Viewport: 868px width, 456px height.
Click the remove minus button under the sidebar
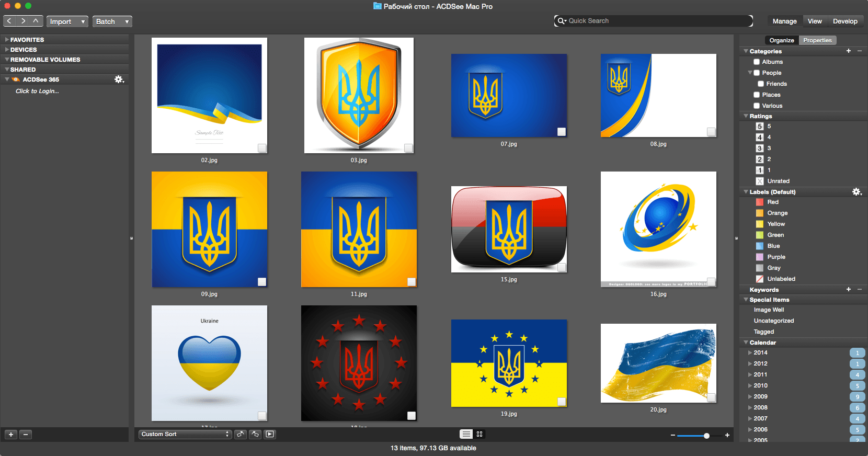(x=26, y=435)
